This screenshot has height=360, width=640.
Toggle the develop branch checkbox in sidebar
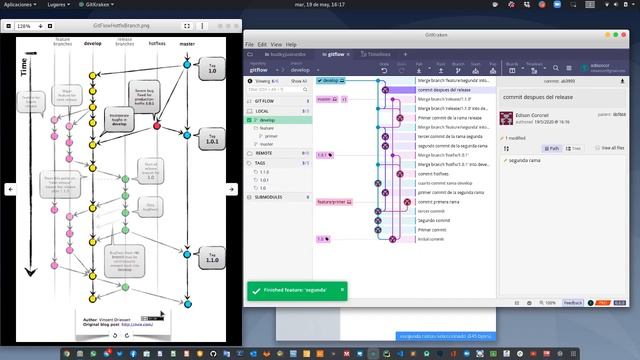pyautogui.click(x=249, y=120)
